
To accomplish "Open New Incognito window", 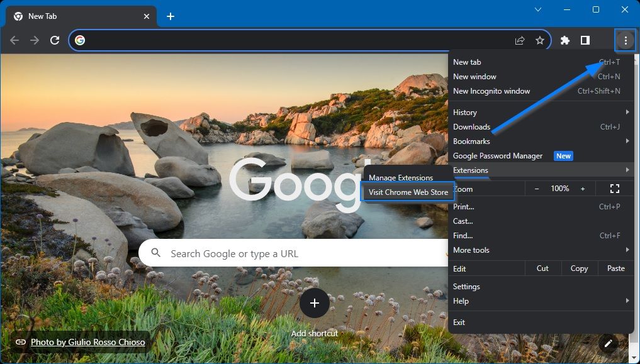I will (491, 91).
